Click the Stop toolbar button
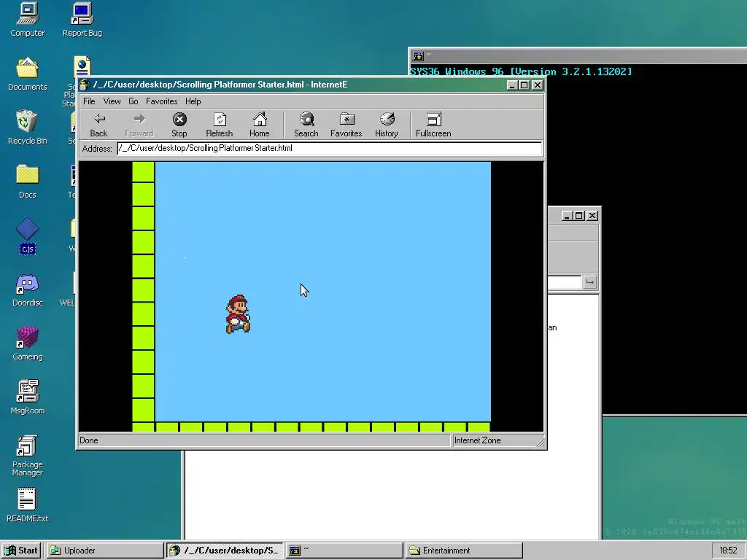 coord(179,125)
